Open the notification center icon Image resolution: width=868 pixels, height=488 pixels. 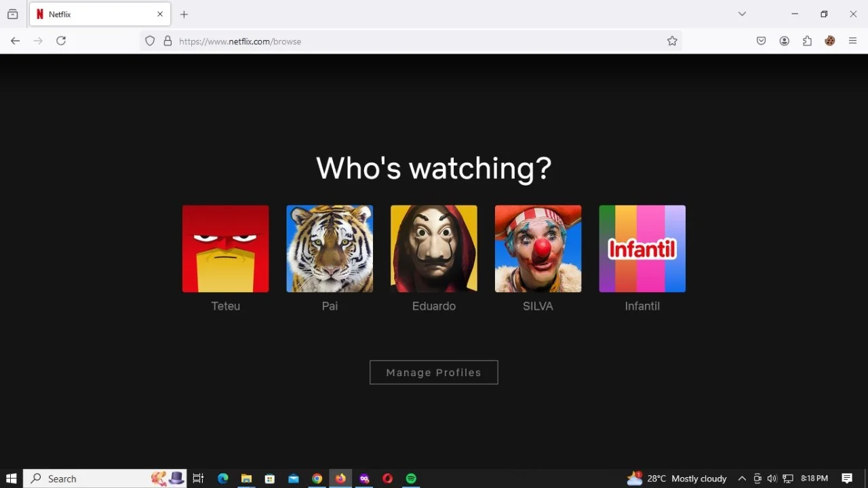coord(847,479)
